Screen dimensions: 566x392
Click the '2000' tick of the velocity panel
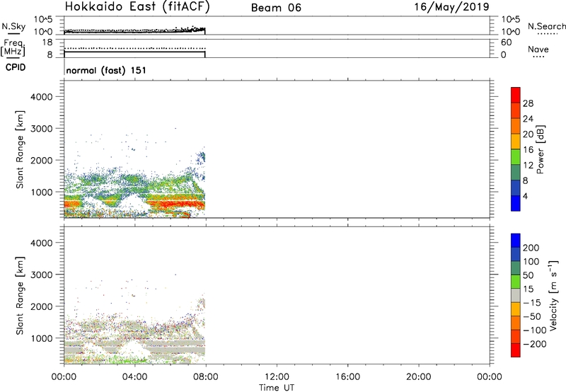(x=41, y=306)
